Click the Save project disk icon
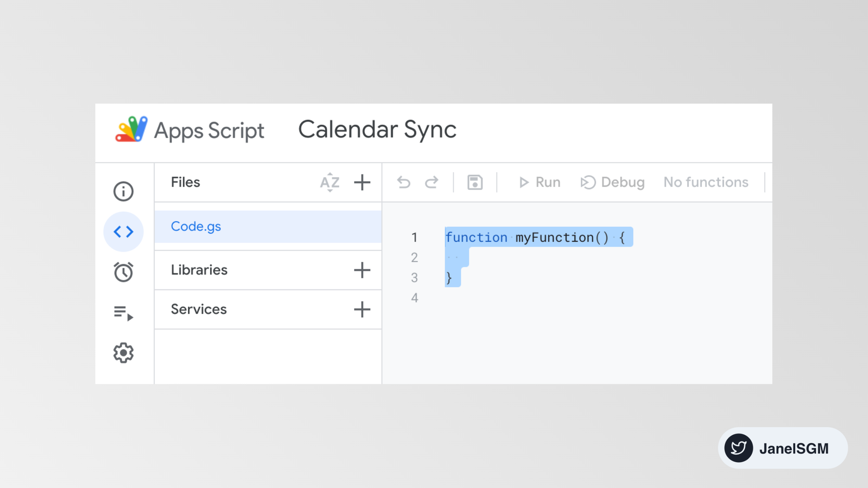 (474, 182)
